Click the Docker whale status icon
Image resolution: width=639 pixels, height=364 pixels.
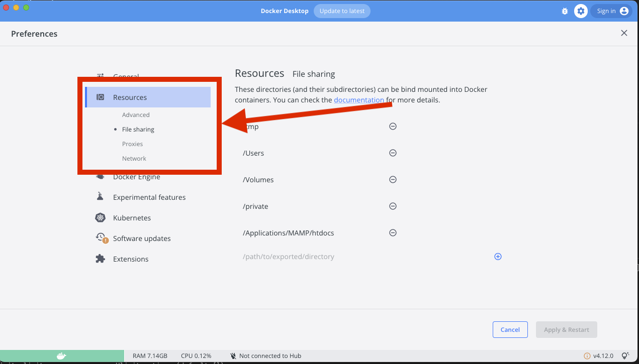point(61,355)
